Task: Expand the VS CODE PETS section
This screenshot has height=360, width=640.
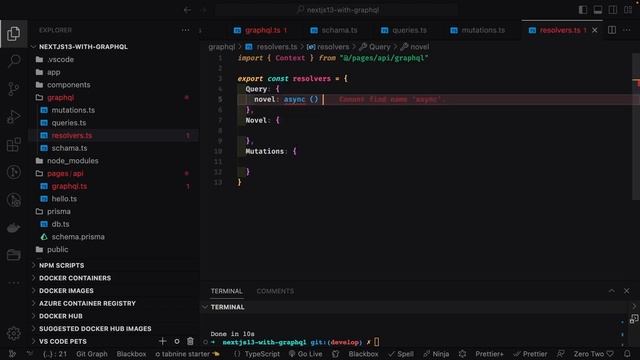Action: (62, 341)
